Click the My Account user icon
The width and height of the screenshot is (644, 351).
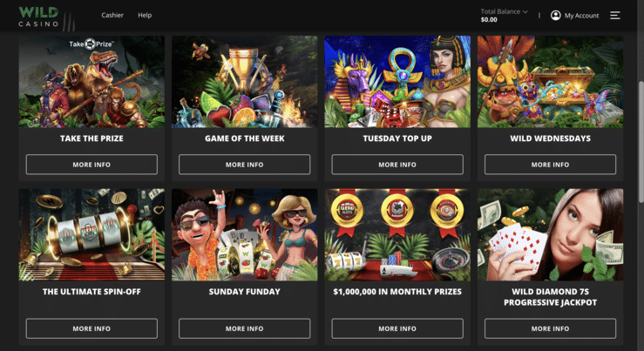pos(556,16)
